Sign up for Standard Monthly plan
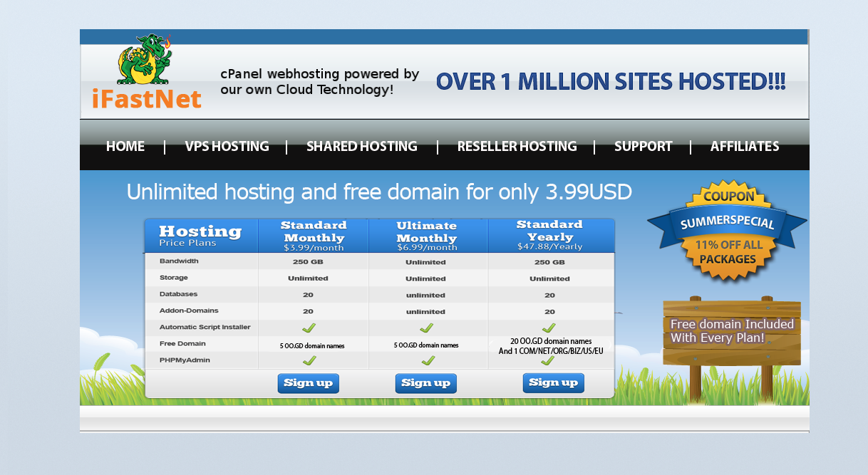This screenshot has height=475, width=868. point(309,383)
